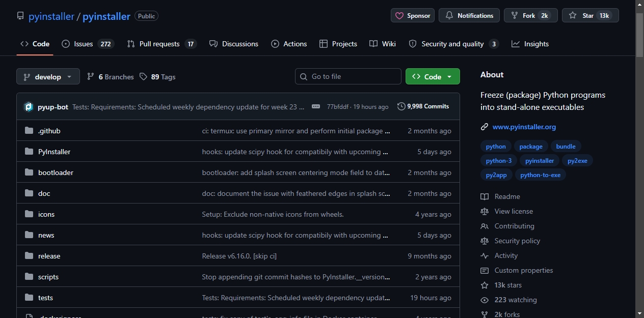
Task: Click the doc folder icon
Action: point(29,193)
